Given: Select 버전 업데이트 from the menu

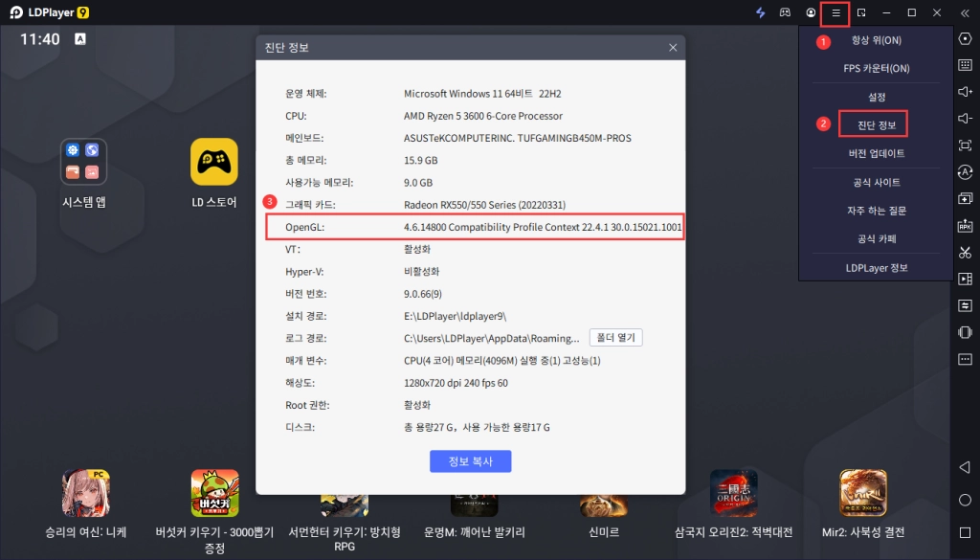Looking at the screenshot, I should 877,153.
